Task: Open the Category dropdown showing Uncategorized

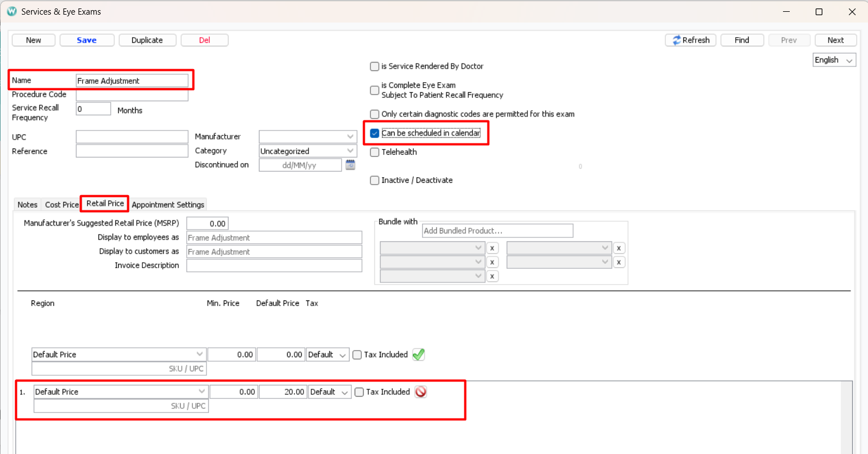Action: [307, 151]
